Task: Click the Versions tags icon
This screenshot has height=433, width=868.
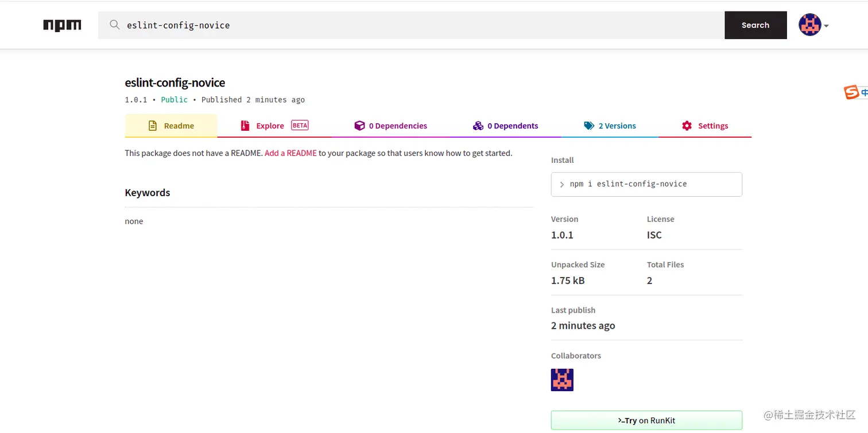Action: (x=589, y=126)
